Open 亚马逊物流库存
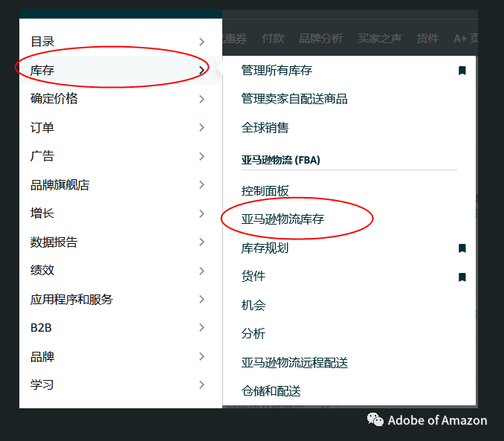This screenshot has height=441, width=504. tap(282, 219)
